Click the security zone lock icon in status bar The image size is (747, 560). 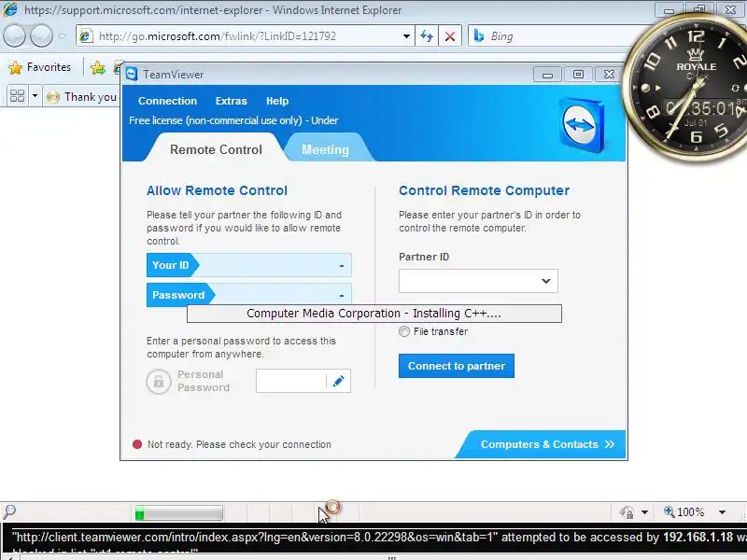[x=627, y=512]
